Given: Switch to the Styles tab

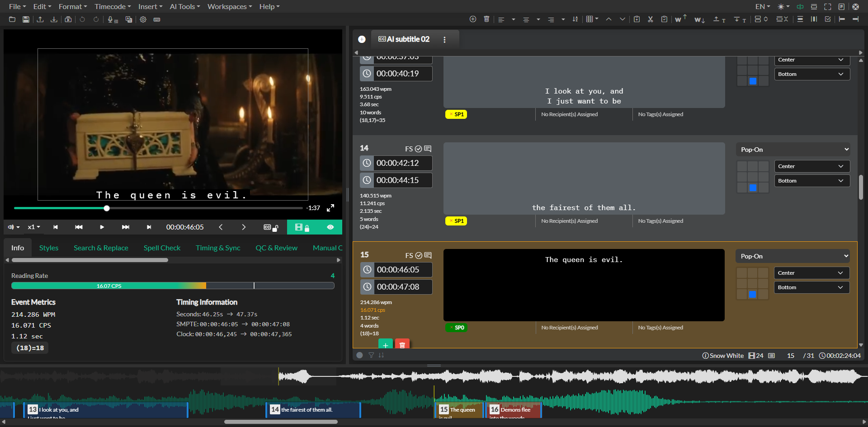Looking at the screenshot, I should [x=49, y=248].
